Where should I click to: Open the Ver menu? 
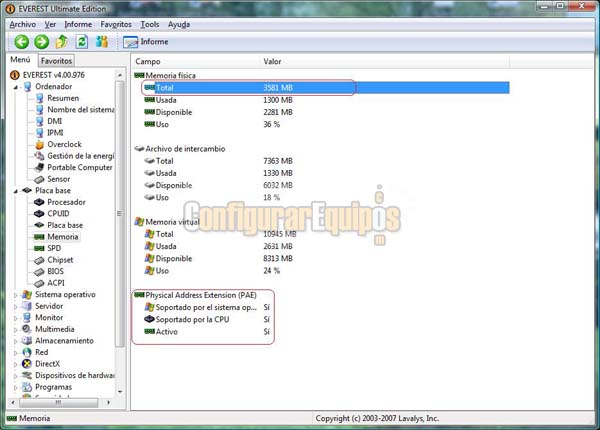(50, 24)
